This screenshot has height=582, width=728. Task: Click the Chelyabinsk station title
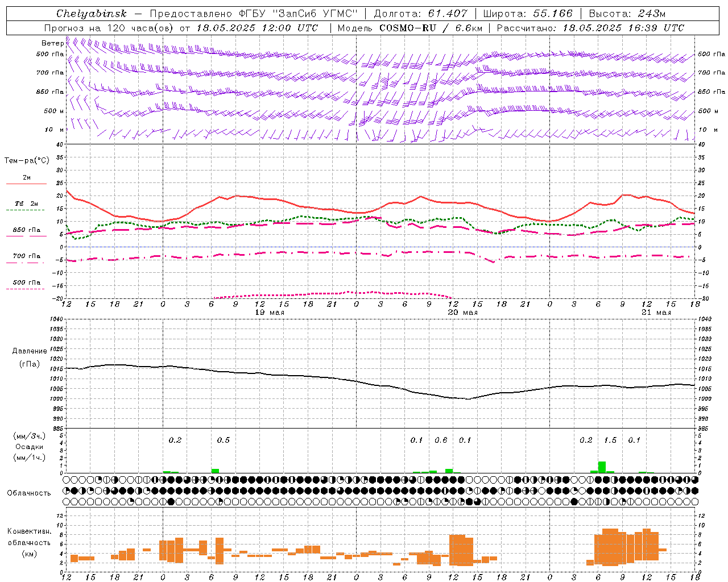(92, 14)
